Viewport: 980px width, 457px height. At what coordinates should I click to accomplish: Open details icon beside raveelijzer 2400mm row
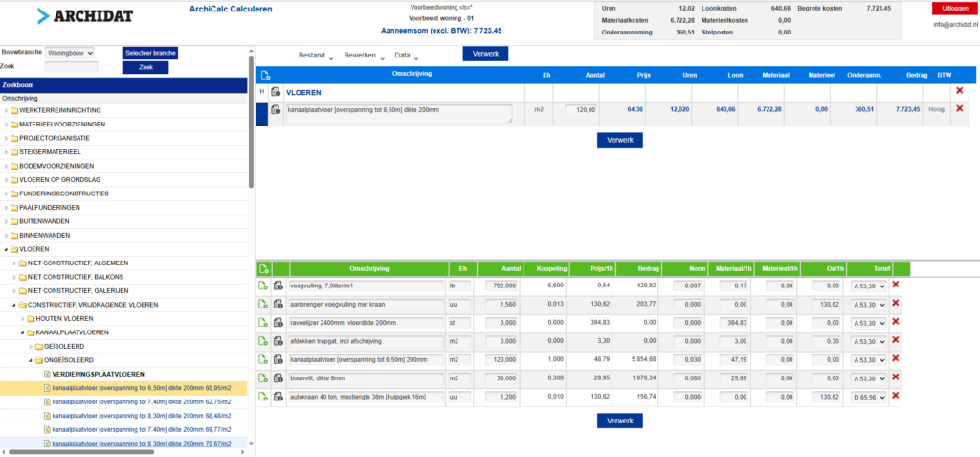(278, 323)
